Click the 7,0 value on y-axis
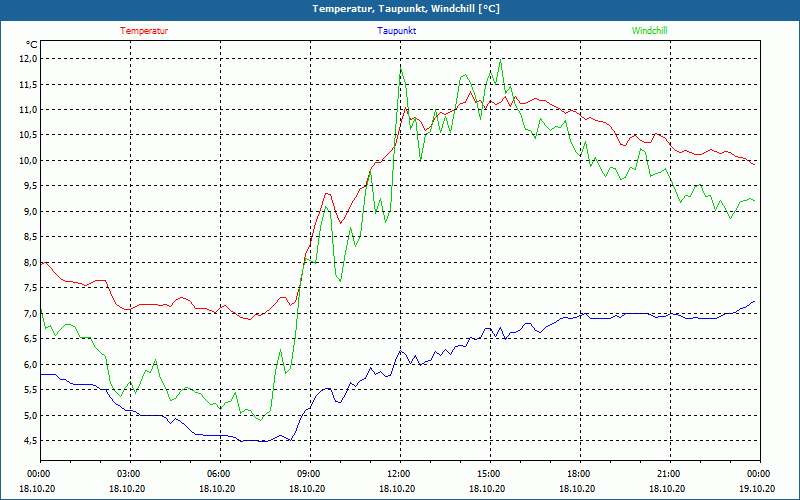The image size is (800, 500). (x=29, y=314)
